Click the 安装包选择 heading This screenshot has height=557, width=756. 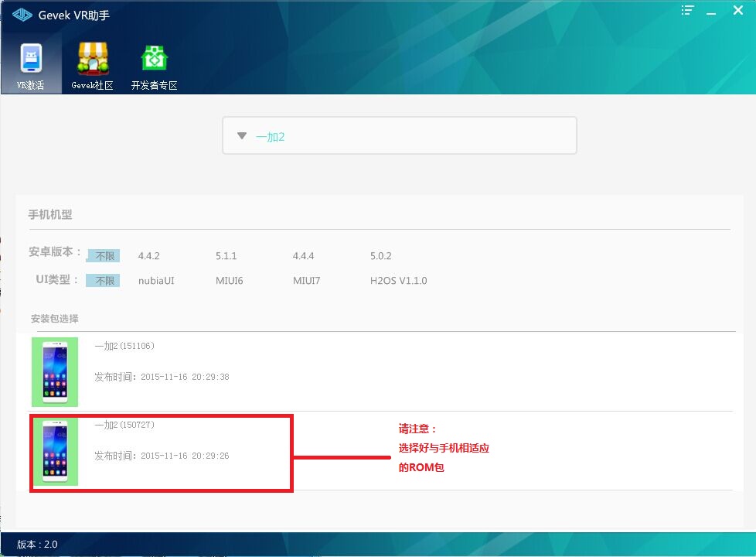pyautogui.click(x=54, y=319)
